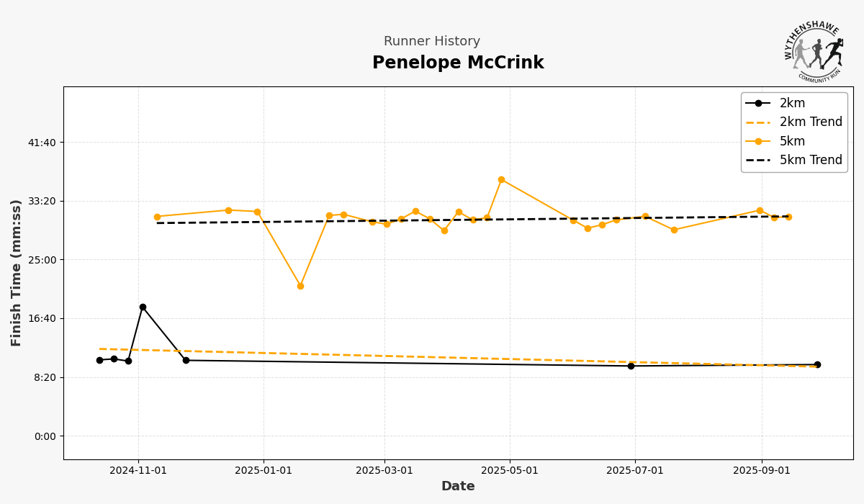The width and height of the screenshot is (864, 504).
Task: Click the peak 2km data point
Action: [x=143, y=307]
